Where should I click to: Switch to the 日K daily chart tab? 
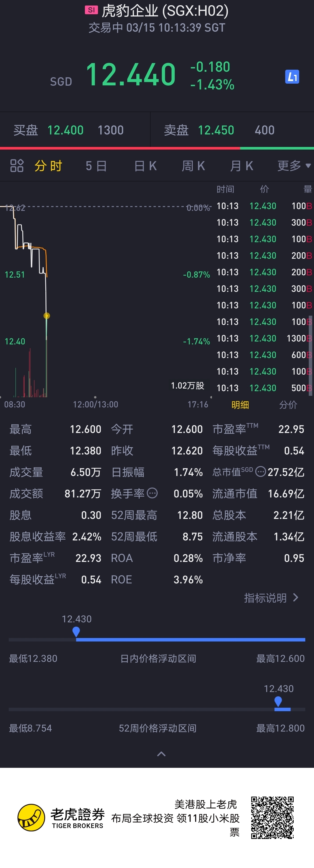145,166
